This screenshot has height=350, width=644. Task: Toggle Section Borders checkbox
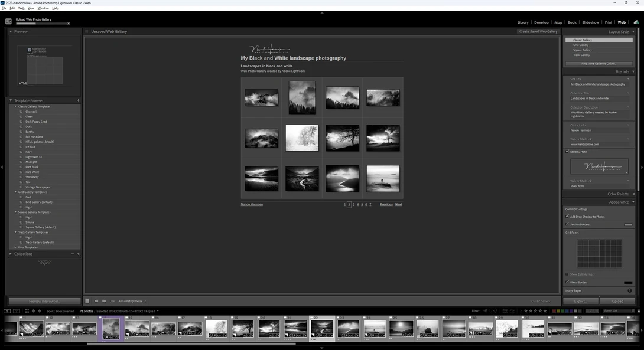tap(567, 224)
